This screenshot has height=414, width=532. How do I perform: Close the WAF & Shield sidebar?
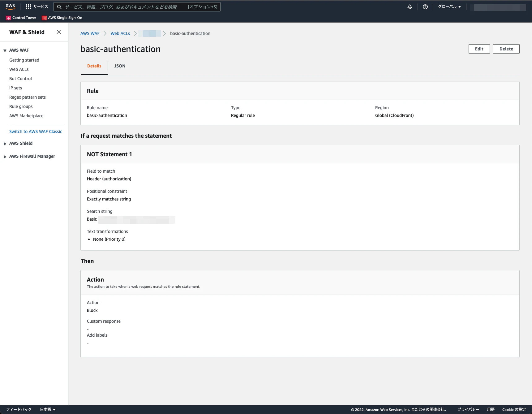pyautogui.click(x=59, y=32)
